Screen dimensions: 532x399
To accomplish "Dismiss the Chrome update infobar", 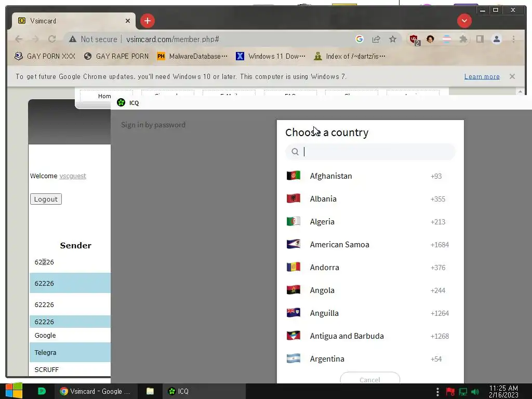I will pos(512,76).
